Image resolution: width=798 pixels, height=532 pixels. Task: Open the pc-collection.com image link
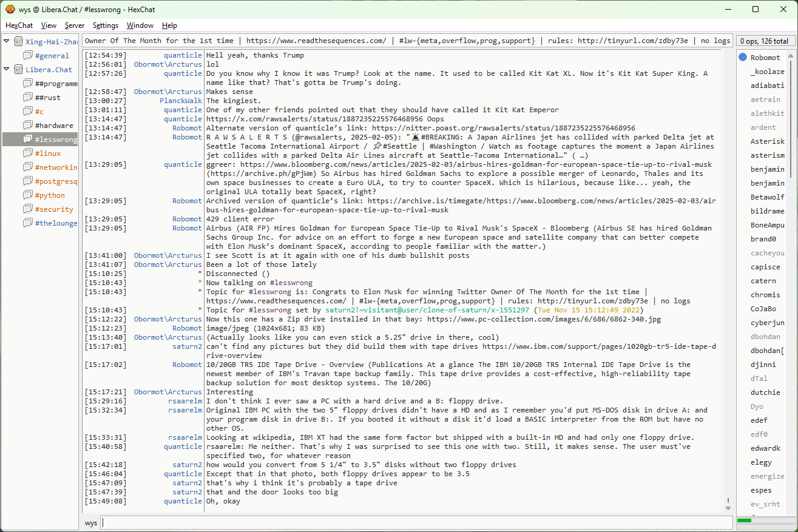click(x=544, y=319)
